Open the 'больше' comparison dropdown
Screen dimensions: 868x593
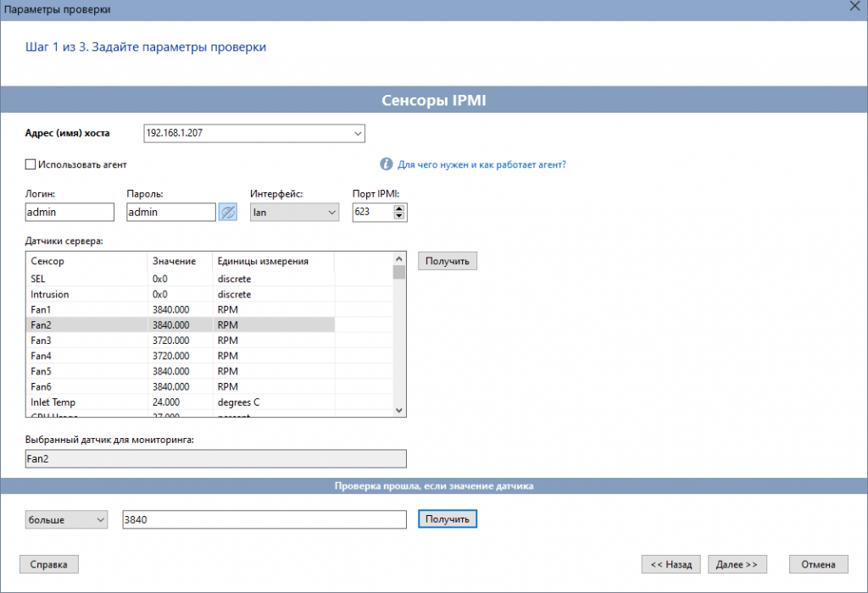click(x=66, y=519)
